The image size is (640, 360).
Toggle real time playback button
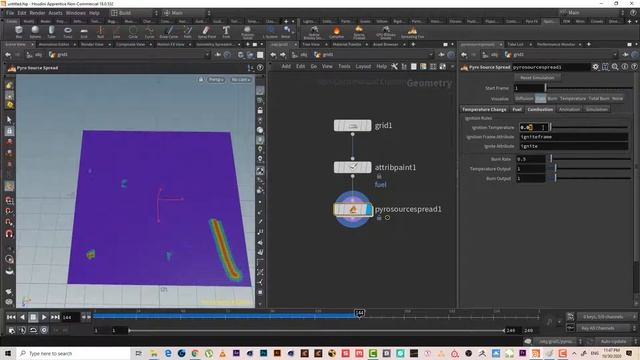point(44,330)
